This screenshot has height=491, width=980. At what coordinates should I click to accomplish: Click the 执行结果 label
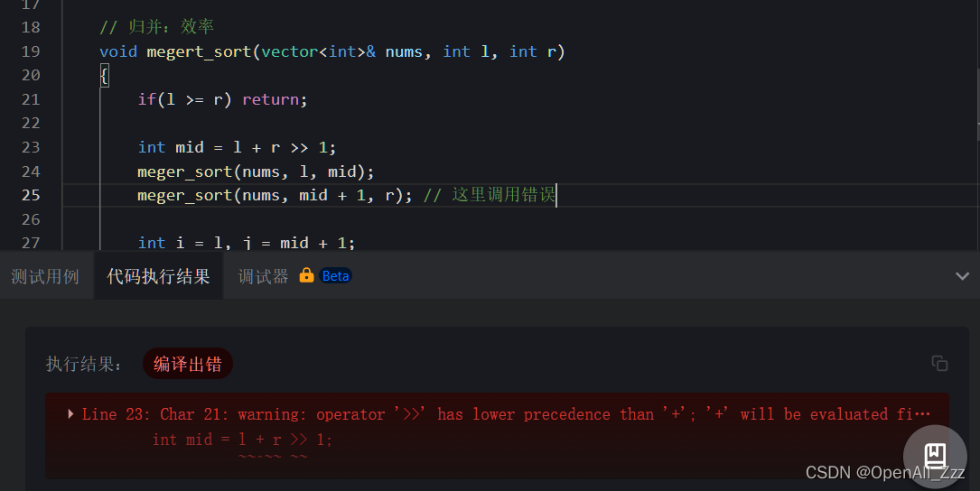(x=84, y=364)
